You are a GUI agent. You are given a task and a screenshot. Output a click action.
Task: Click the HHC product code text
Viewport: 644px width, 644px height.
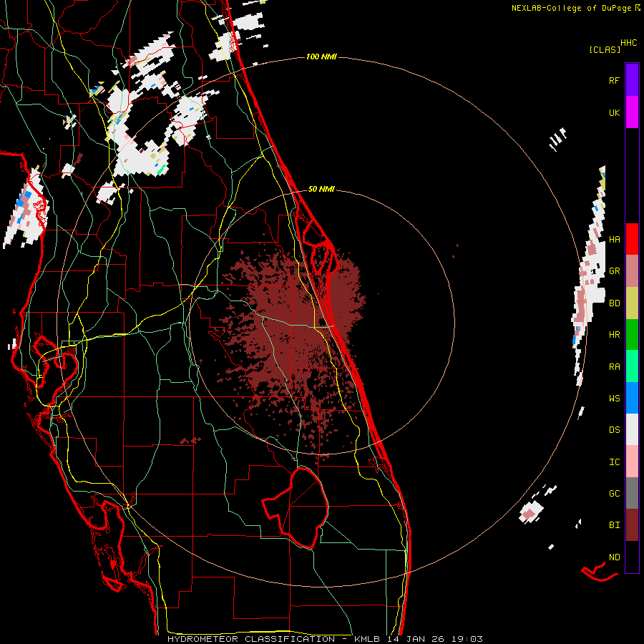(x=628, y=43)
